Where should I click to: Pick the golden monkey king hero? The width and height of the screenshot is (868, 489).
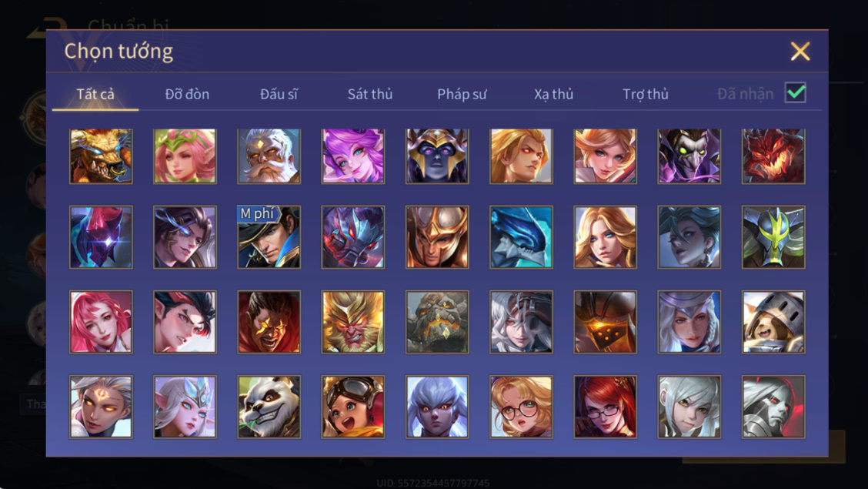[x=353, y=322]
